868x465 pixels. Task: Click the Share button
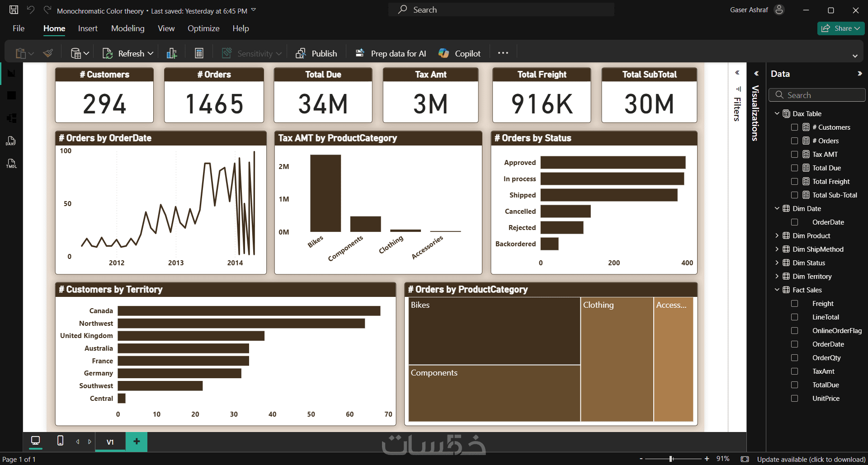tap(841, 28)
